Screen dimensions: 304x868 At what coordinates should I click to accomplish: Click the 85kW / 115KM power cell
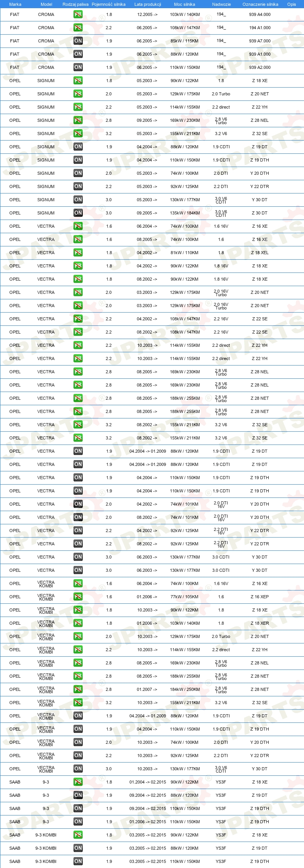coord(184,41)
